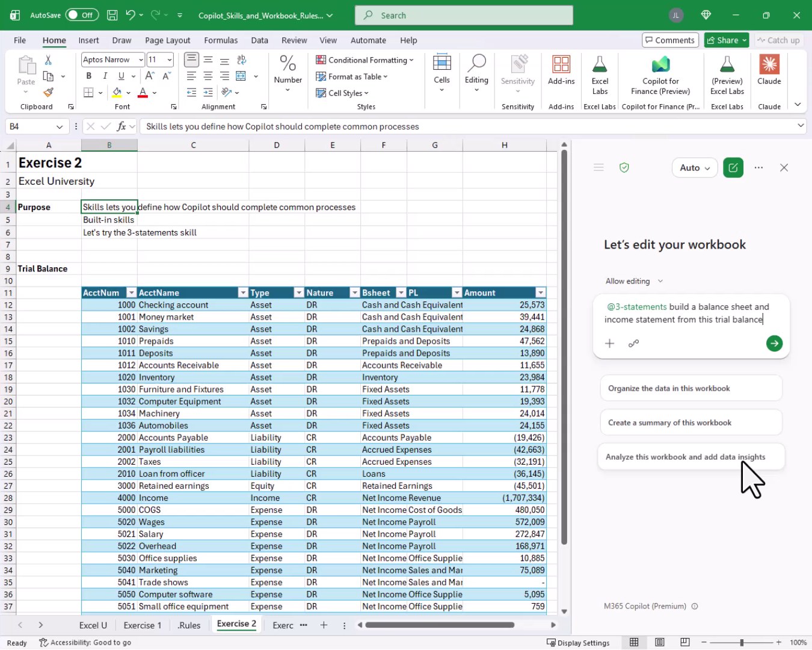Toggle Normal view in status bar
This screenshot has height=650, width=812.
pyautogui.click(x=634, y=642)
